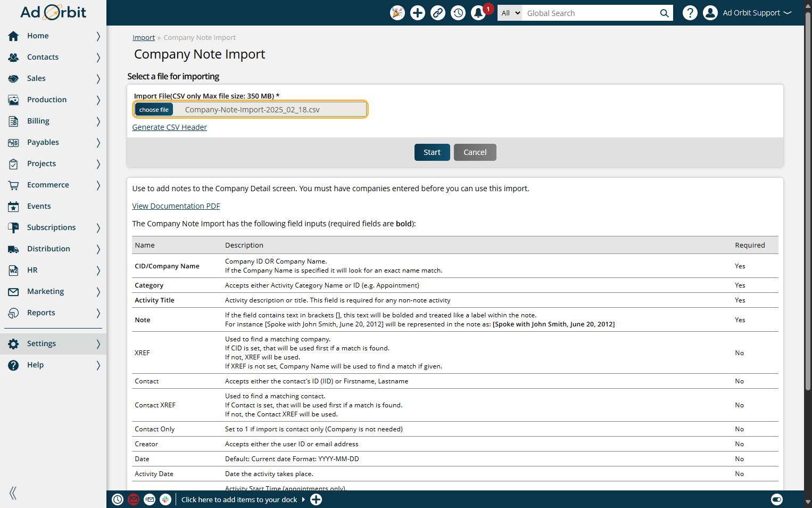The width and height of the screenshot is (812, 508).
Task: Expand the Production menu chevron
Action: tap(98, 100)
